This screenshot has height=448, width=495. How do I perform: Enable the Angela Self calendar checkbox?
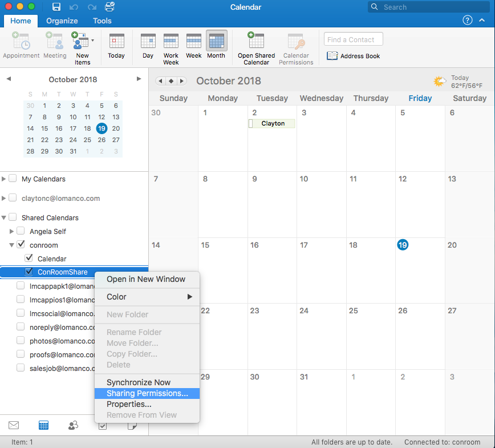point(21,231)
